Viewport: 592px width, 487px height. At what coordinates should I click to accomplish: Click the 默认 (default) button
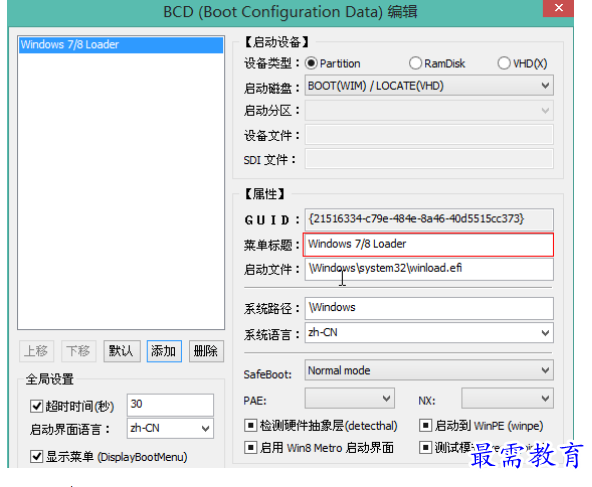tap(122, 351)
